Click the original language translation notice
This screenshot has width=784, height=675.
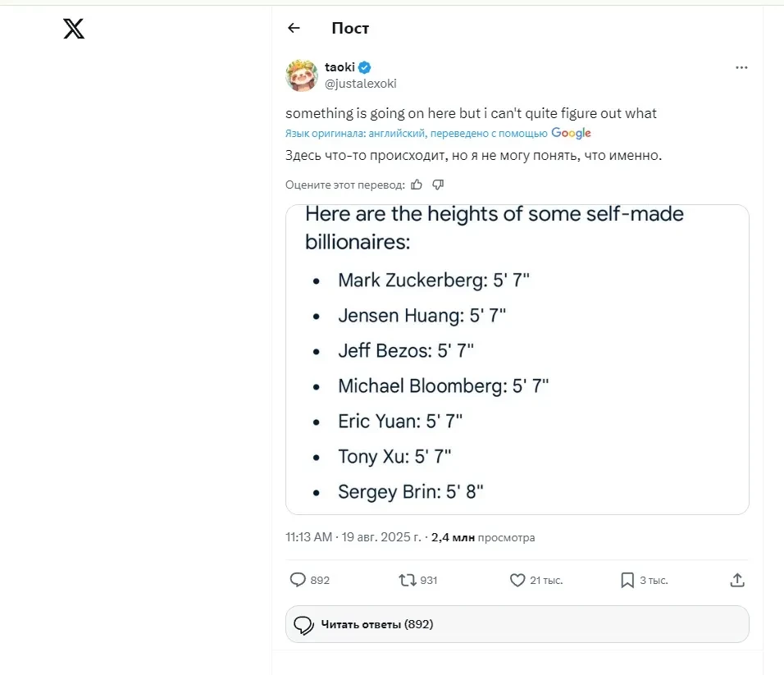coord(416,134)
